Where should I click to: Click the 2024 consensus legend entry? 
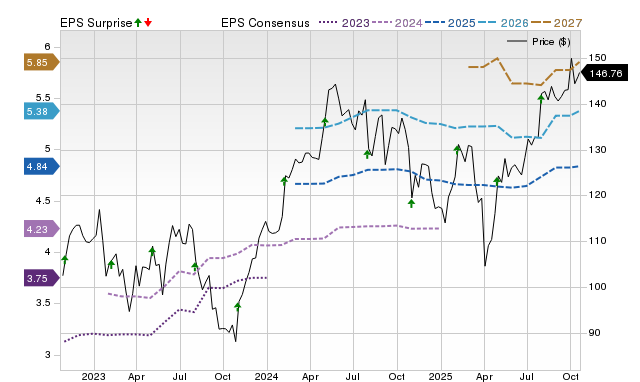click(397, 23)
